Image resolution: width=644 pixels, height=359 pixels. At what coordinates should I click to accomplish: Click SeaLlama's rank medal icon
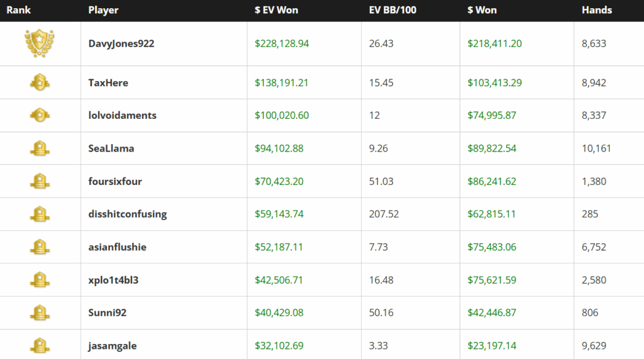point(40,148)
